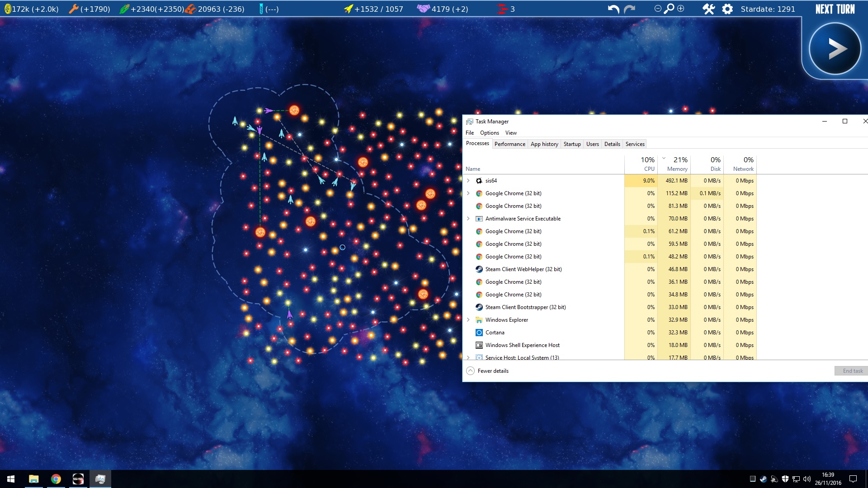Click the red ships enemy fleets icon
Viewport: 868px width, 488px height.
click(502, 9)
